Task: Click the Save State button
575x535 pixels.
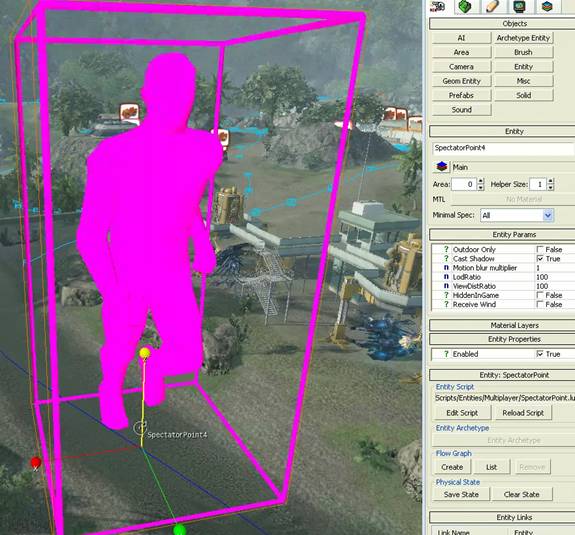Action: [461, 494]
